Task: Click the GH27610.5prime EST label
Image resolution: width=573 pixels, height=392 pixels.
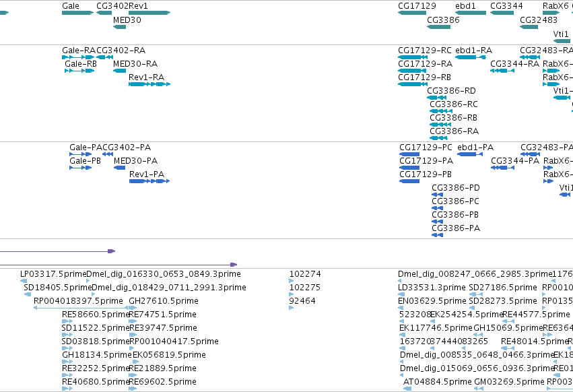Action: (x=164, y=301)
